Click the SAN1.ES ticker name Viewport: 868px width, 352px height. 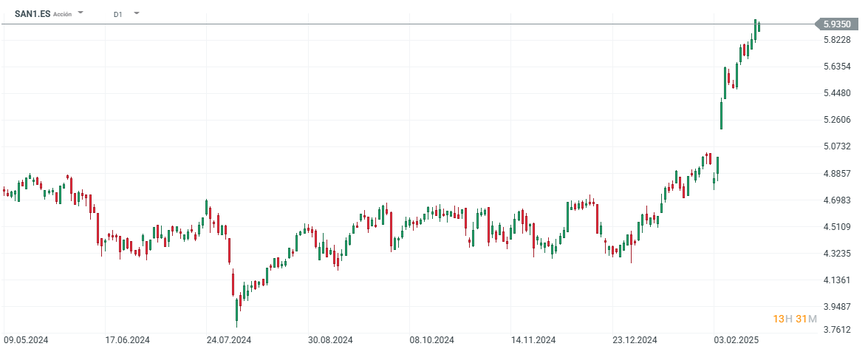click(x=33, y=14)
